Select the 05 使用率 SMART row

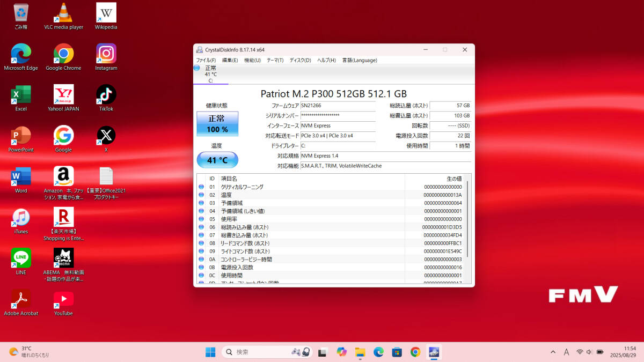[x=331, y=219]
